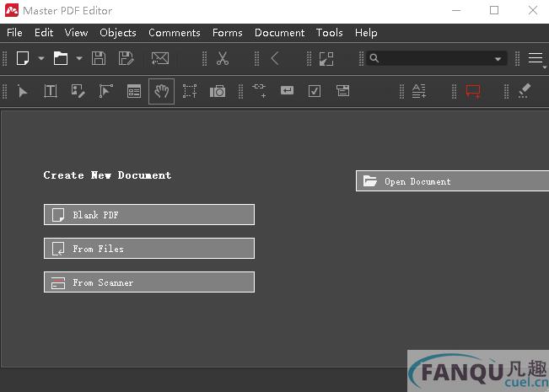
Task: Select the Edit Image tool with pencil
Action: pyautogui.click(x=78, y=91)
